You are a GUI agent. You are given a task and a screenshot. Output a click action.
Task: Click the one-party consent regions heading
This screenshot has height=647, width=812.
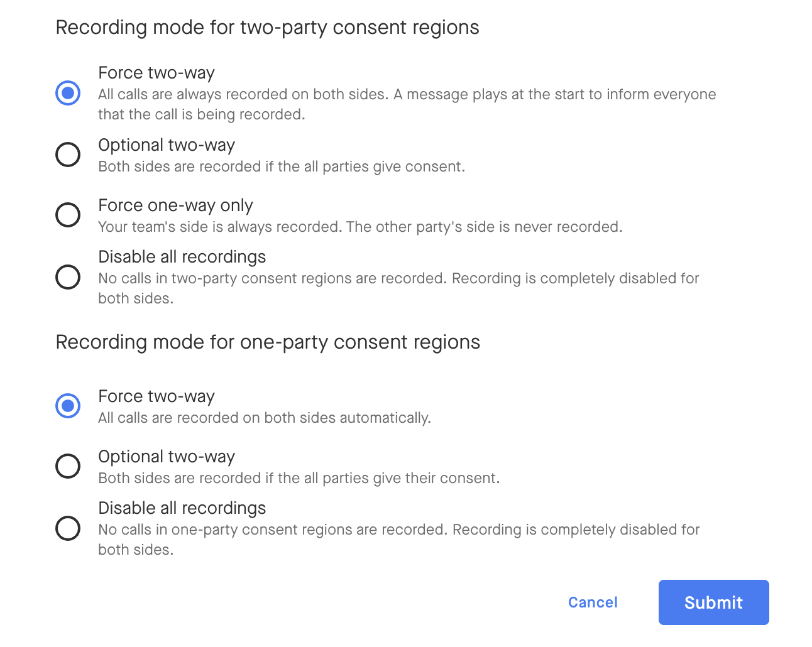click(x=268, y=342)
